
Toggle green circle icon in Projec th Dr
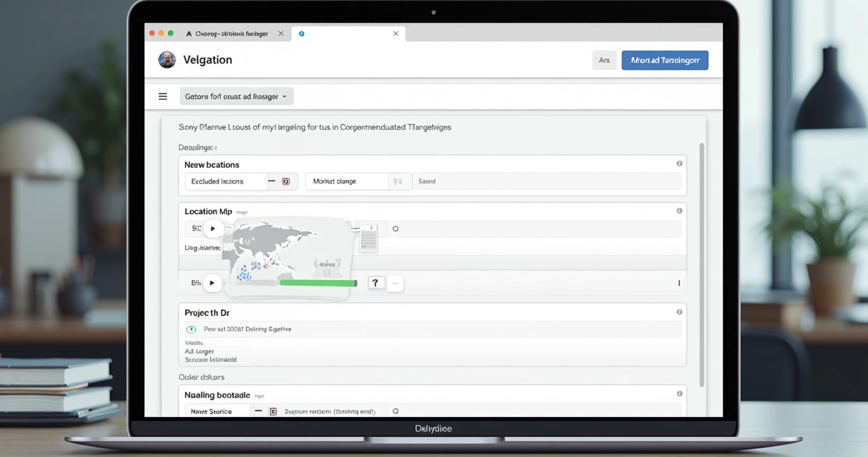(x=191, y=329)
